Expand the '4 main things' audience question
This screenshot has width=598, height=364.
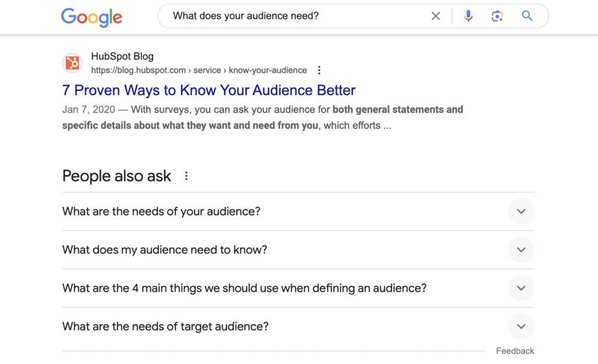(298, 288)
